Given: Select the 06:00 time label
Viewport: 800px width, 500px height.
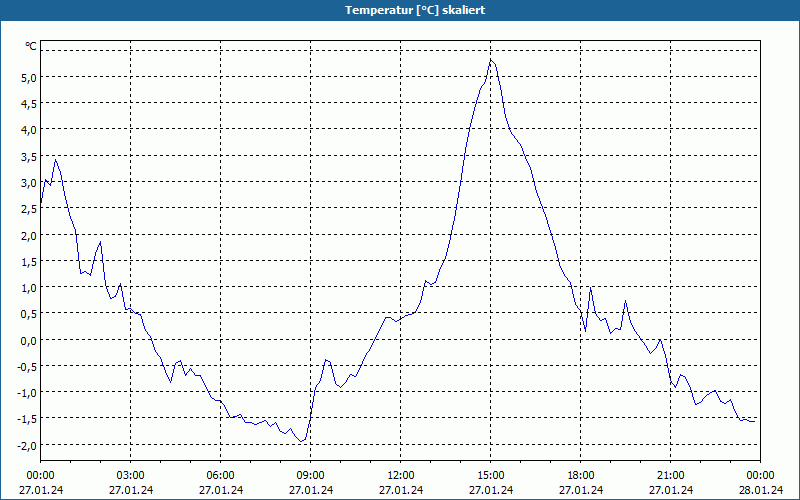Looking at the screenshot, I should click(x=220, y=476).
